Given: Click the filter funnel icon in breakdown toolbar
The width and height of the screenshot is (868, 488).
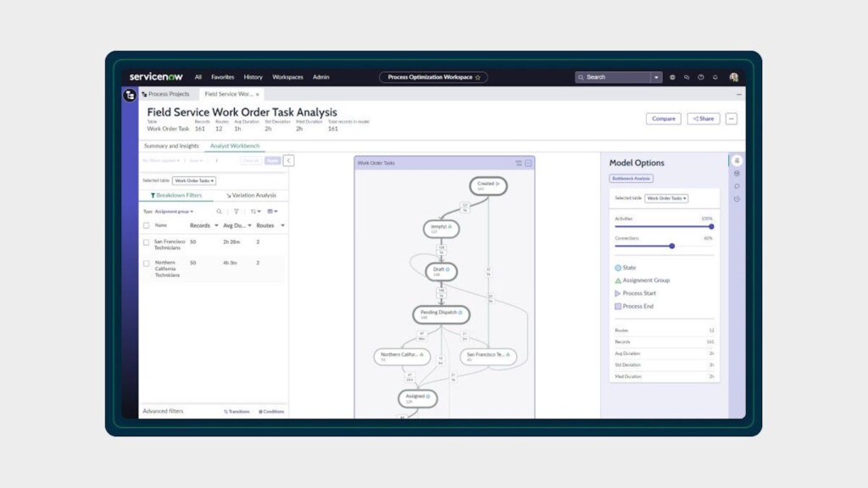Looking at the screenshot, I should coord(236,211).
